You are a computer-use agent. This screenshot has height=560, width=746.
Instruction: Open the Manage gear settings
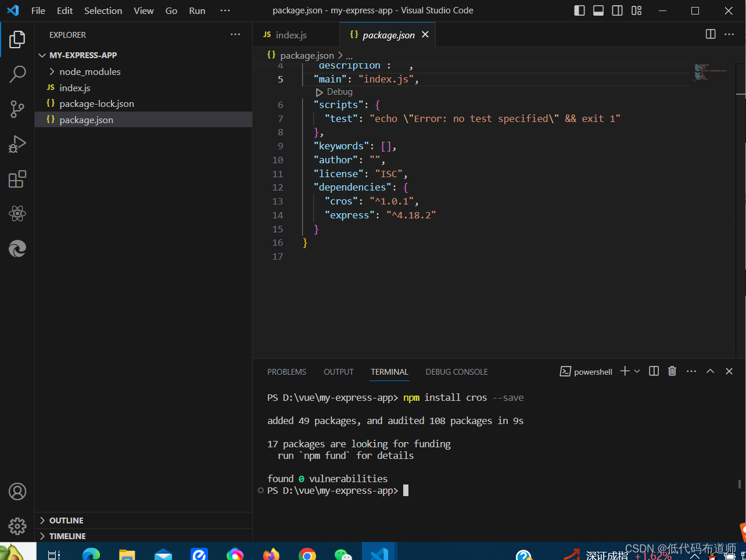[x=17, y=526]
